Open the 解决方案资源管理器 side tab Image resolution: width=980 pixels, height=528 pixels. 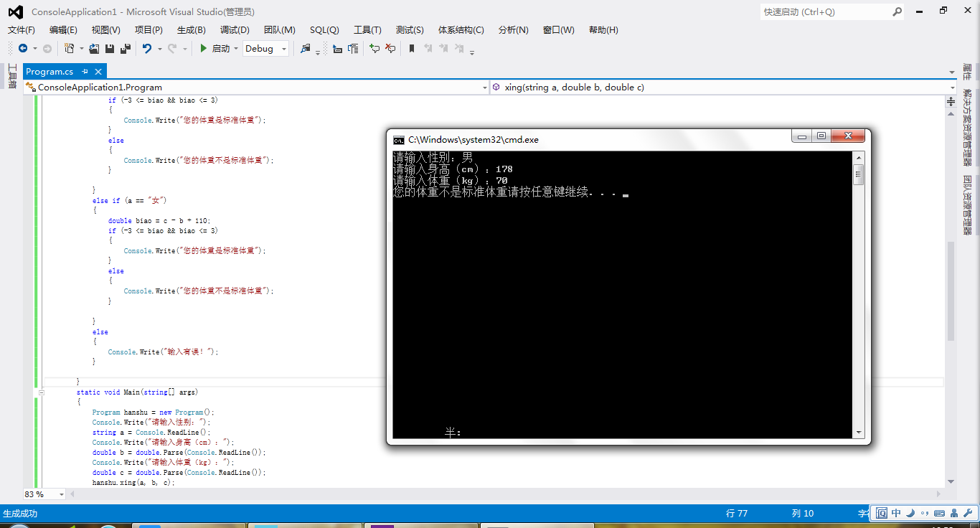click(x=968, y=128)
